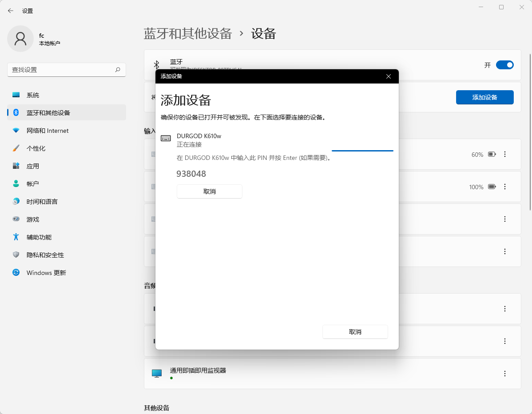Open 时间和语言 settings page

click(x=42, y=202)
